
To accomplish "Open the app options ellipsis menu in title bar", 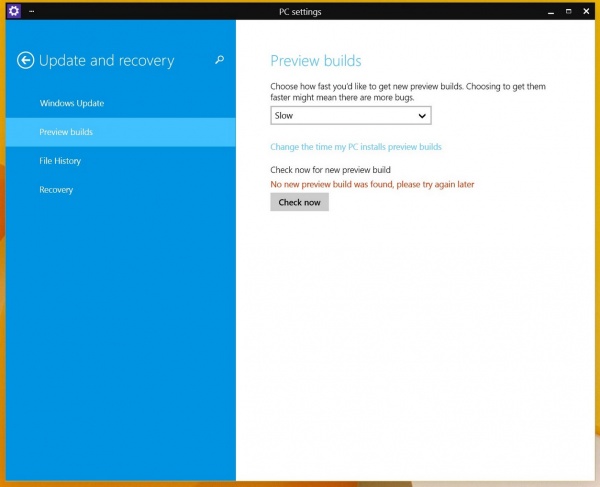I will coord(32,11).
